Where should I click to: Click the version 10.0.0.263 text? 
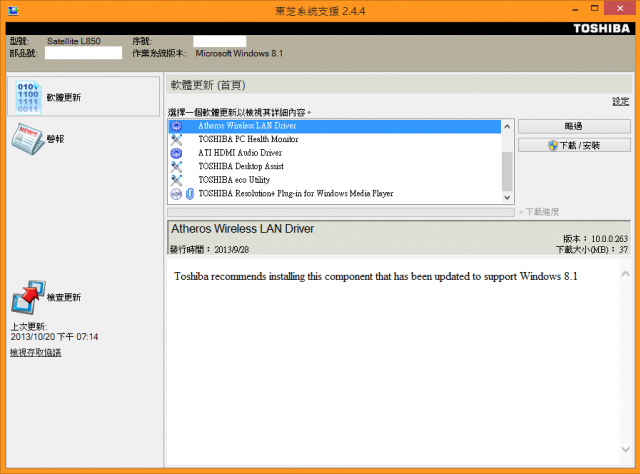[x=609, y=239]
